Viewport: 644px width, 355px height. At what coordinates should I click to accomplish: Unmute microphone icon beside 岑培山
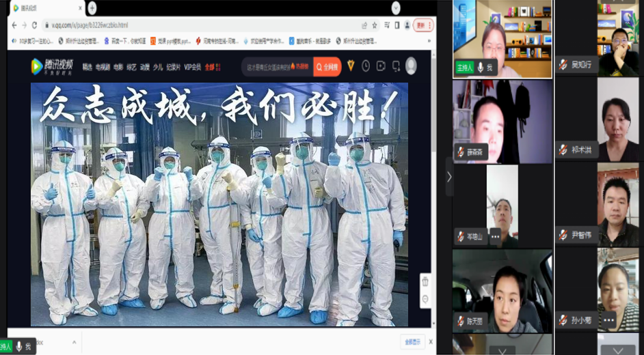pyautogui.click(x=460, y=236)
